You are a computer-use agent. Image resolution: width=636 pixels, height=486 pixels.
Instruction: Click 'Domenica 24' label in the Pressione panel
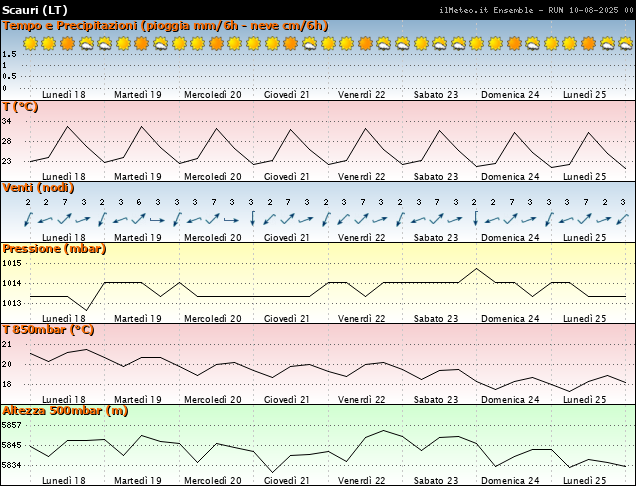click(x=510, y=319)
